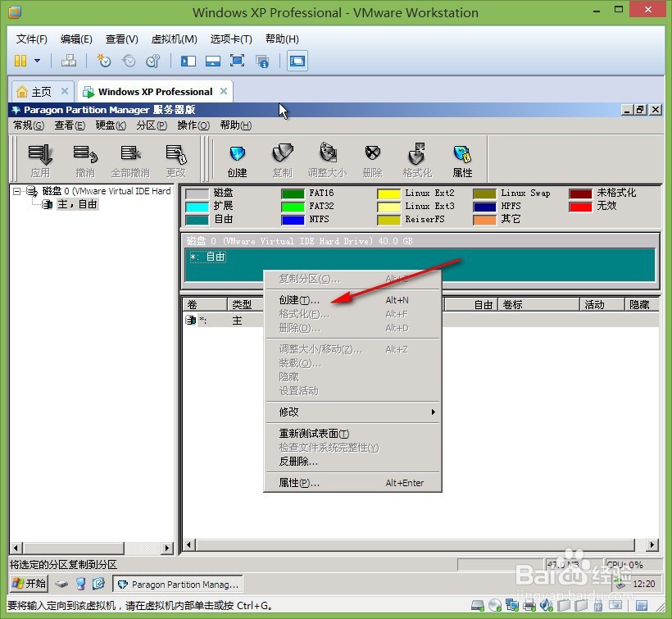Image resolution: width=672 pixels, height=619 pixels.
Task: Click the VMware CD/DVD status icon
Action: point(495,605)
